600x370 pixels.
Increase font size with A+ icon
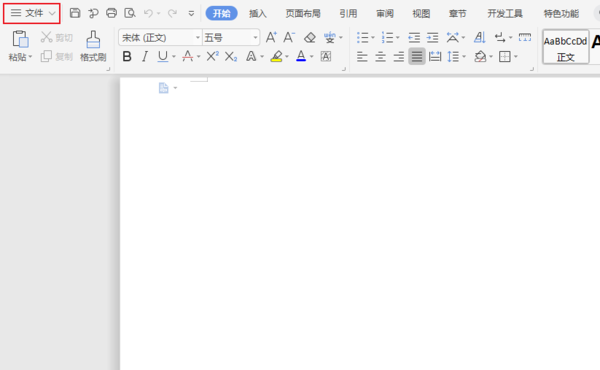[x=271, y=37]
